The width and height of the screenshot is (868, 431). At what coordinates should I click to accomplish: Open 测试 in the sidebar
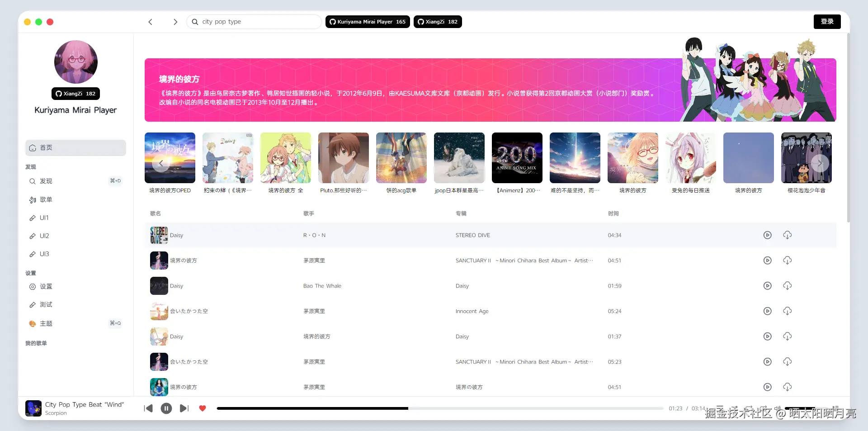click(x=75, y=304)
